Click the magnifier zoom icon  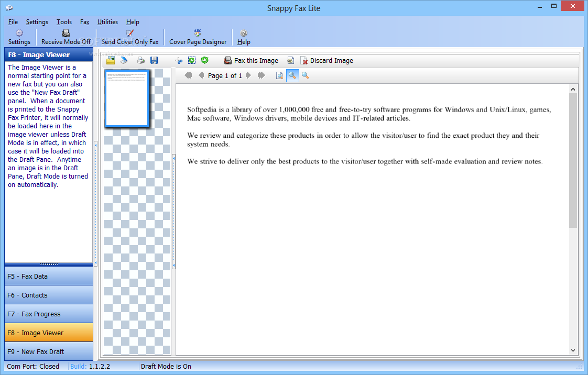[306, 75]
